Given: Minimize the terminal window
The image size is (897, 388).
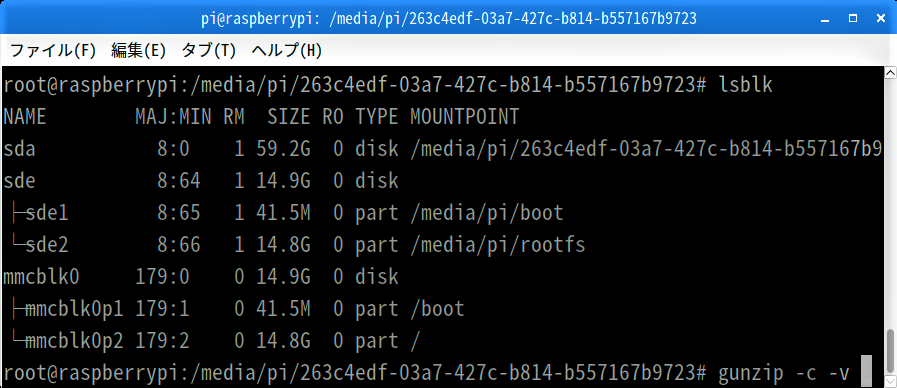Looking at the screenshot, I should point(824,19).
